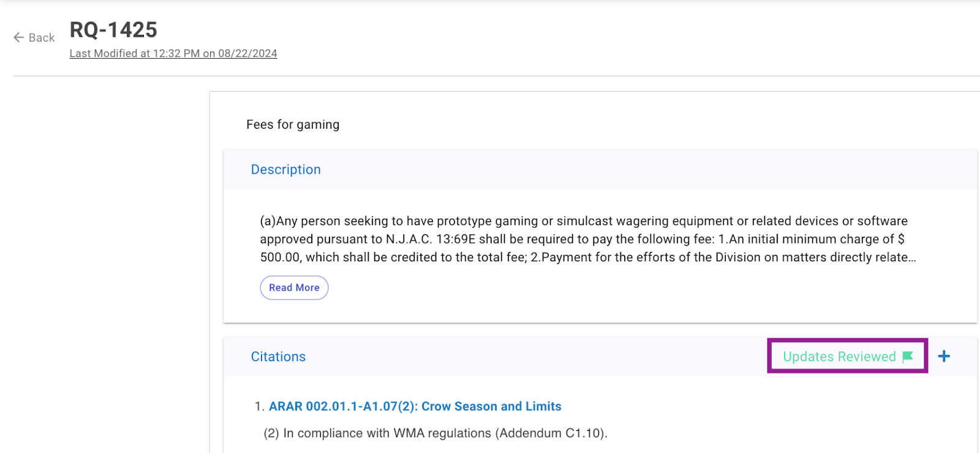This screenshot has width=980, height=453.
Task: Click the green flag icon
Action: [908, 357]
